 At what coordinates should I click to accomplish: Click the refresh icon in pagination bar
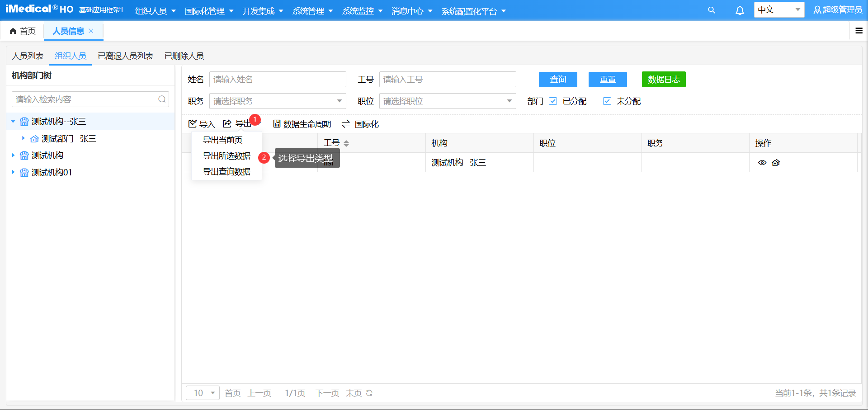pos(369,393)
